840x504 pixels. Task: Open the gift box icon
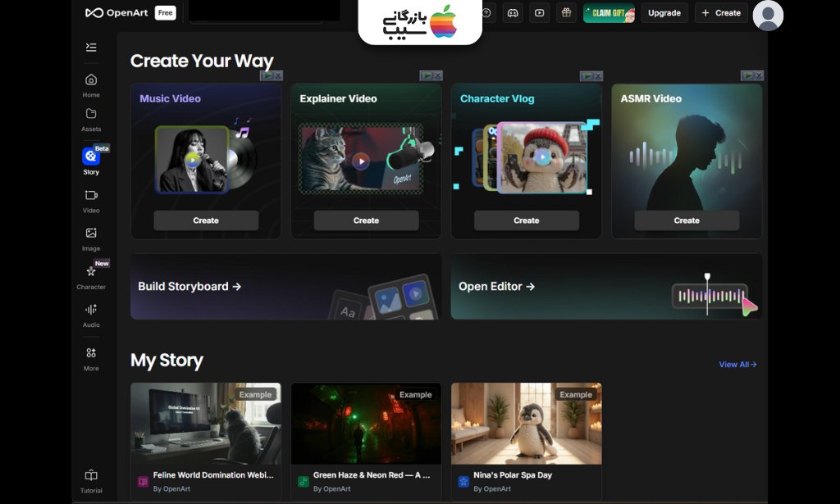click(565, 13)
